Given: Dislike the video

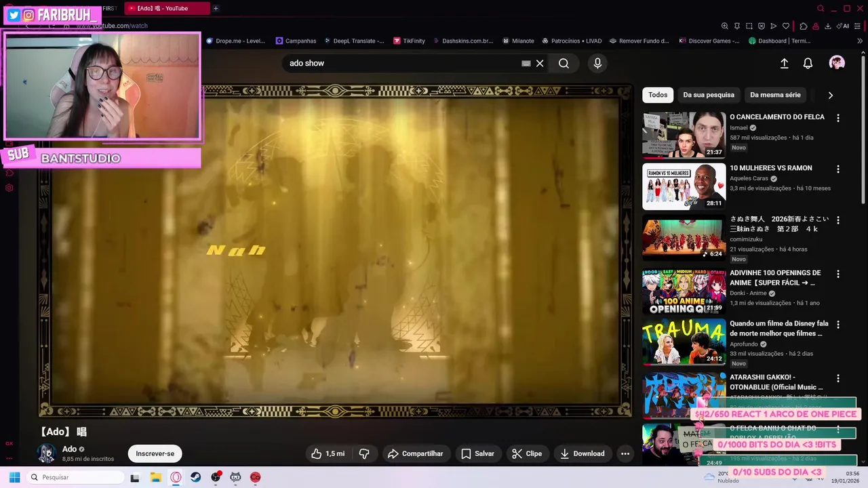Looking at the screenshot, I should (x=364, y=453).
